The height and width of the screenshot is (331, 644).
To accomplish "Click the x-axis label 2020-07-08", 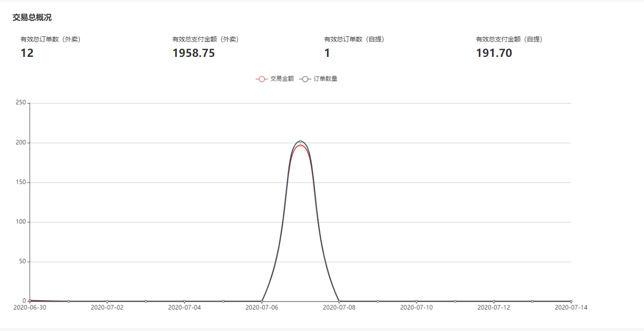I will (x=339, y=308).
